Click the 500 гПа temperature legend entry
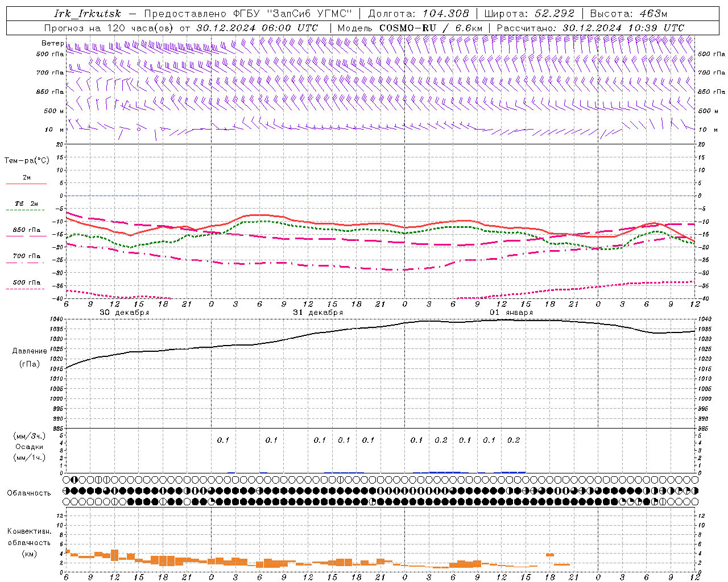 [x=27, y=282]
